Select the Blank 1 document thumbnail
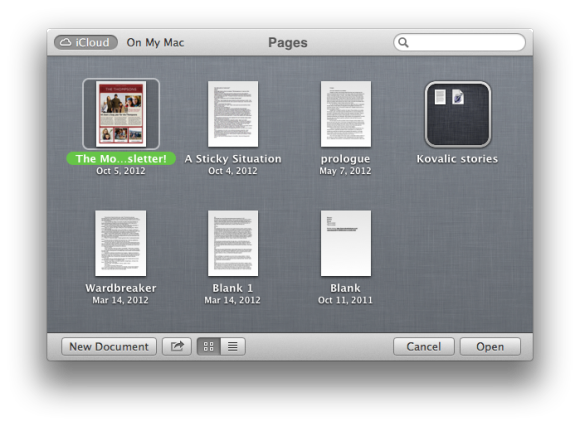The width and height of the screenshot is (580, 426). point(233,243)
